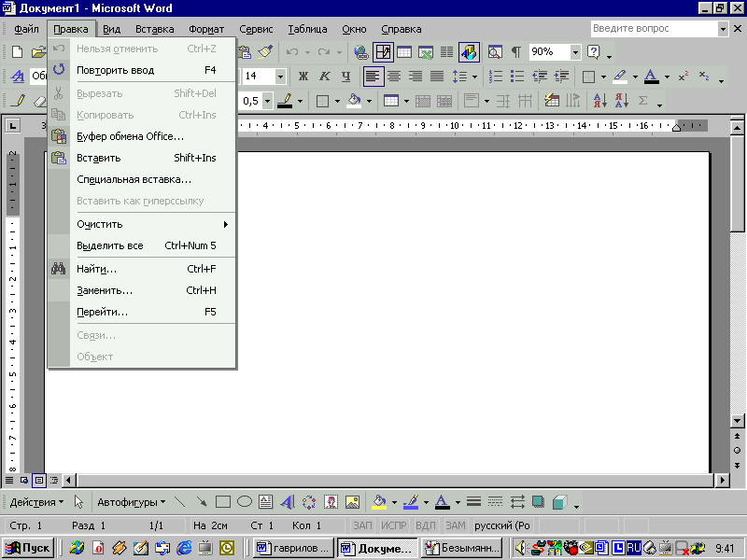Select Center alignment button

(394, 77)
